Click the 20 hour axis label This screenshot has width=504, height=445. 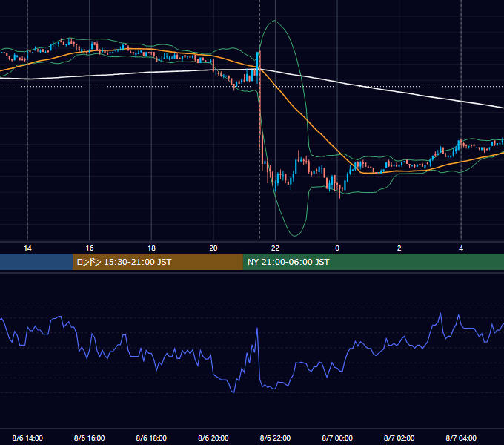point(213,248)
